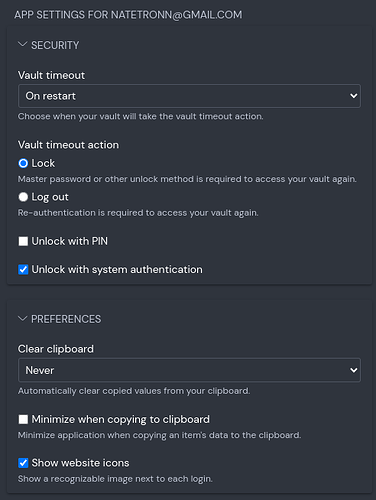The width and height of the screenshot is (376, 500).
Task: Open the Clear clipboard dropdown
Action: (x=189, y=370)
